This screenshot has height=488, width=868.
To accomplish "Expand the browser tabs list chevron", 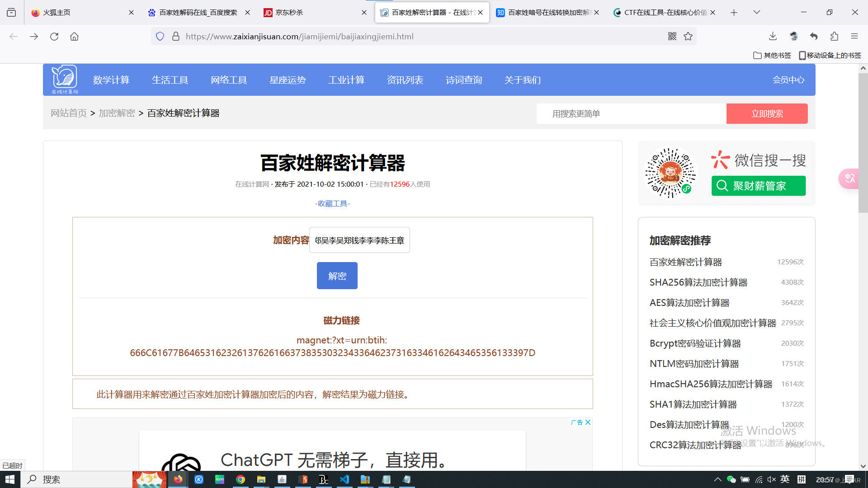I will (x=756, y=12).
